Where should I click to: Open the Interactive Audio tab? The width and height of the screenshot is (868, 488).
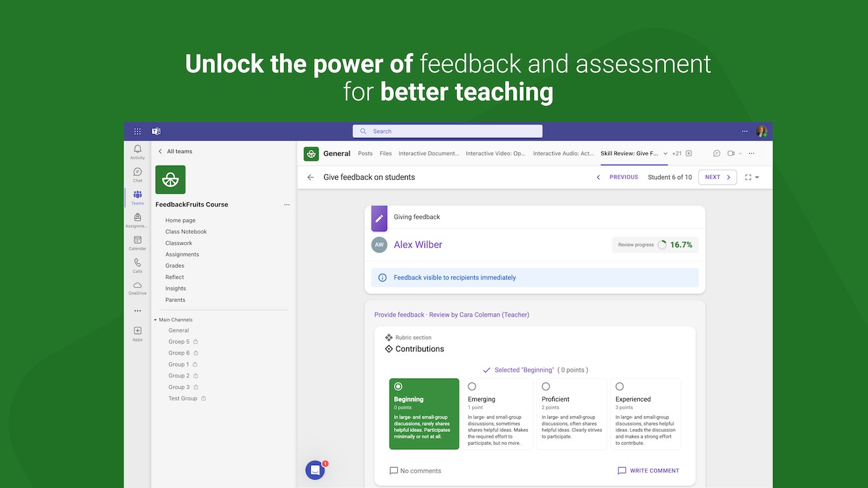point(564,153)
